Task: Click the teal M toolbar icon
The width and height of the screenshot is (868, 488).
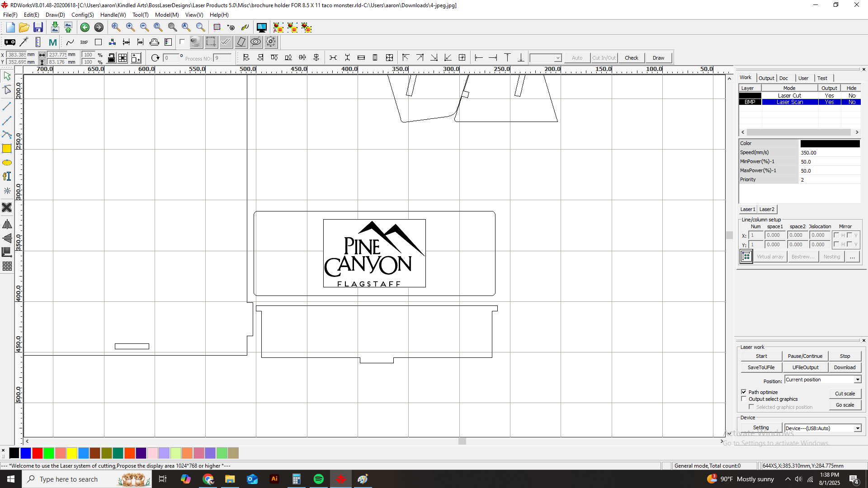Action: [52, 42]
